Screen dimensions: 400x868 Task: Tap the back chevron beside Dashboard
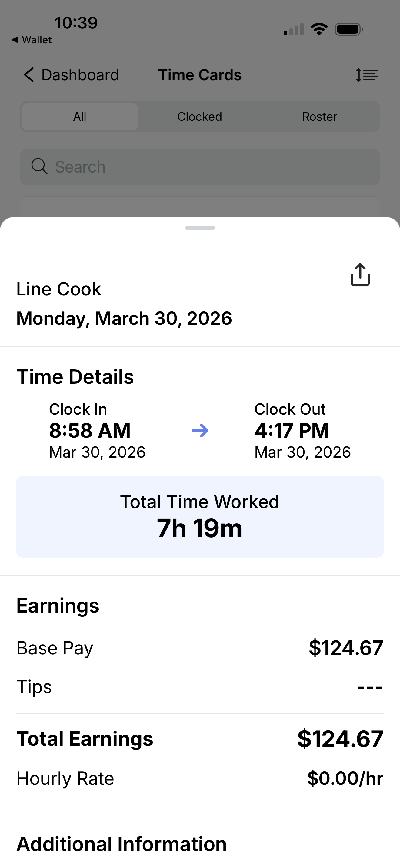(29, 75)
